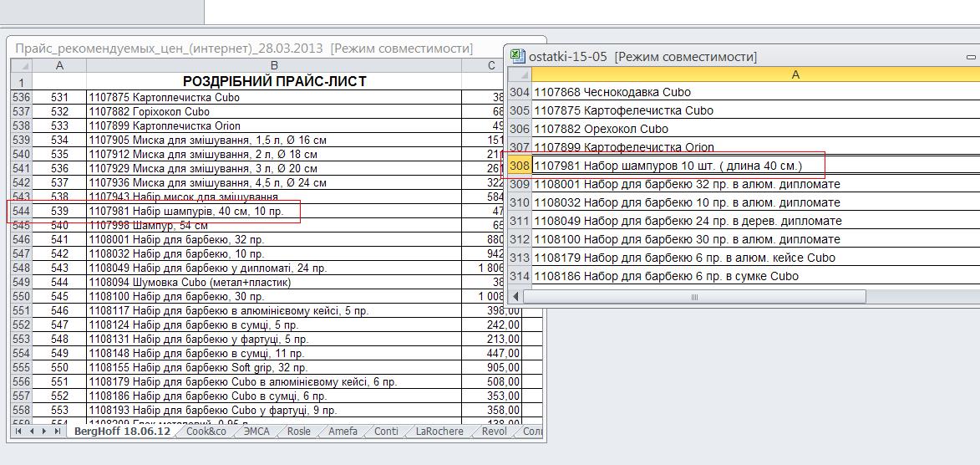Select all cells corner in ostatki window

pos(520,74)
